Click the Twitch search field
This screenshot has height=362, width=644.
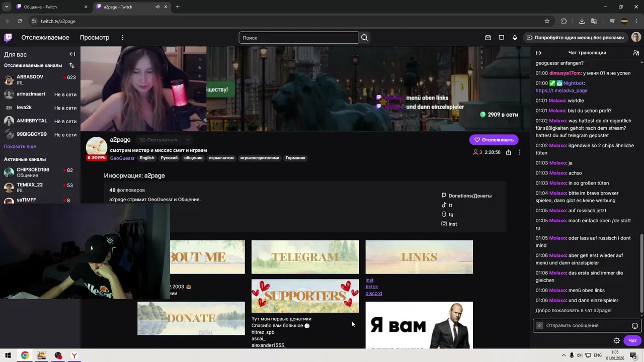pyautogui.click(x=298, y=38)
